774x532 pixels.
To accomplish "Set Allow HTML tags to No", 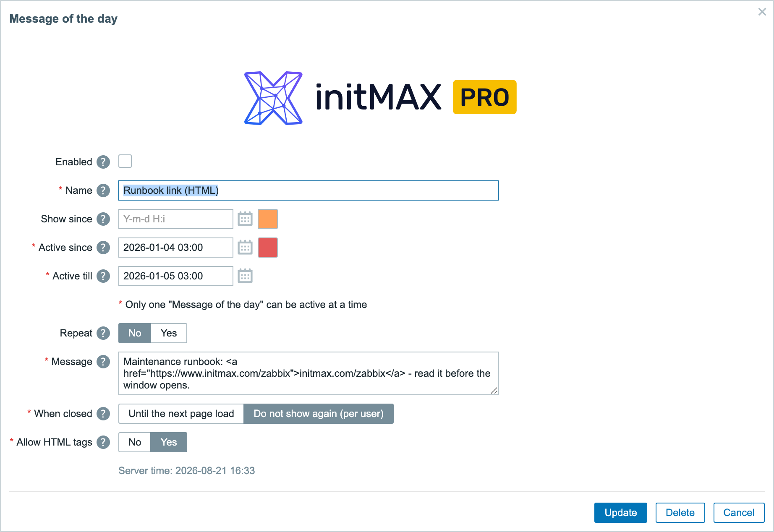I will [135, 442].
